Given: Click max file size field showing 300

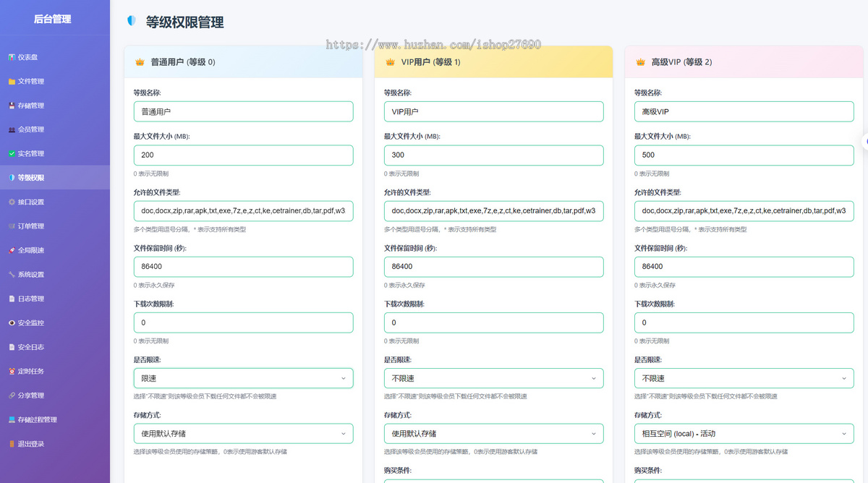Looking at the screenshot, I should click(x=493, y=155).
